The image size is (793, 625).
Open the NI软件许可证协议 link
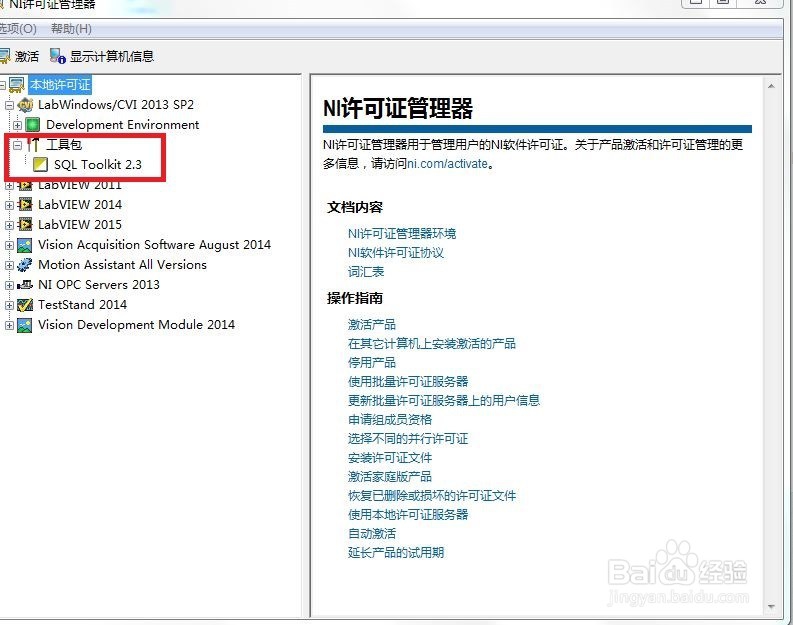coord(396,253)
